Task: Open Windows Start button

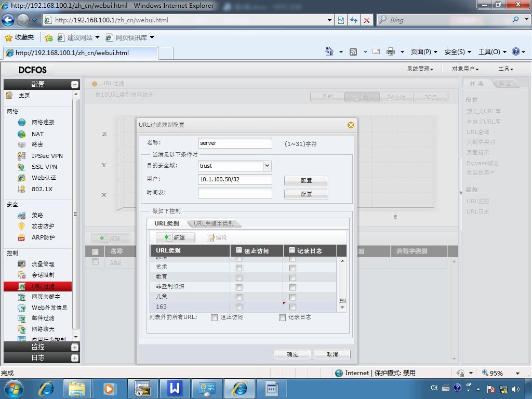Action: 14,389
